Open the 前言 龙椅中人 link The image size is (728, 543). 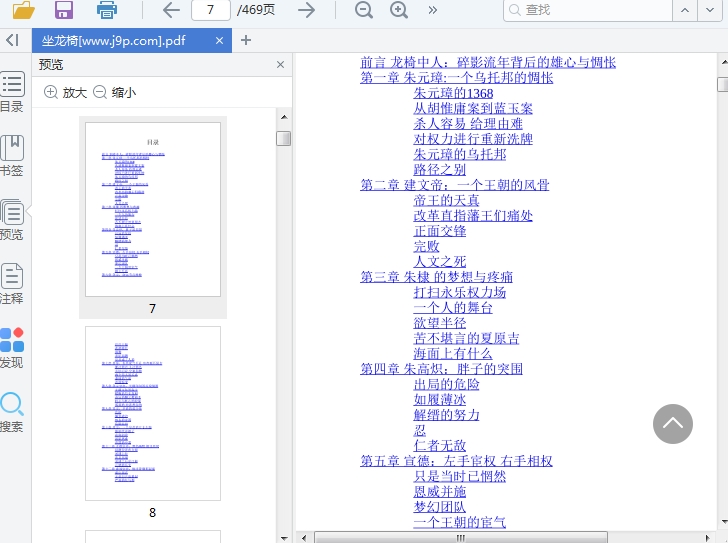[488, 63]
